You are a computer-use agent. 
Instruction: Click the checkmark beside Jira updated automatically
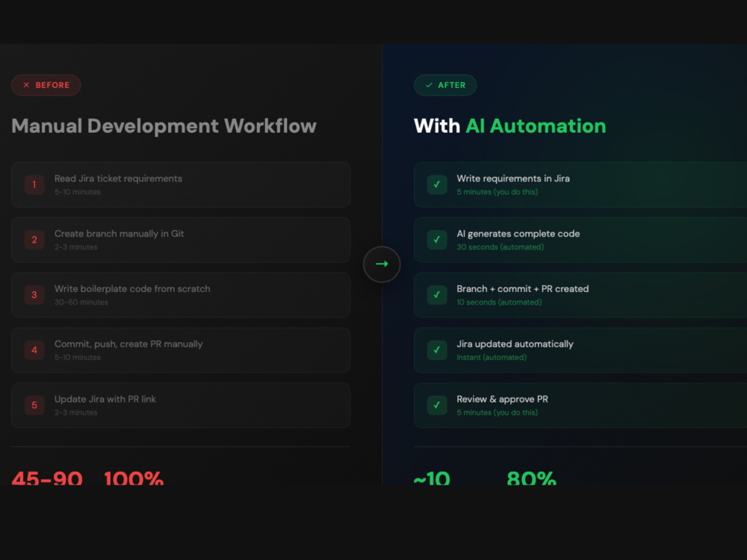[437, 350]
